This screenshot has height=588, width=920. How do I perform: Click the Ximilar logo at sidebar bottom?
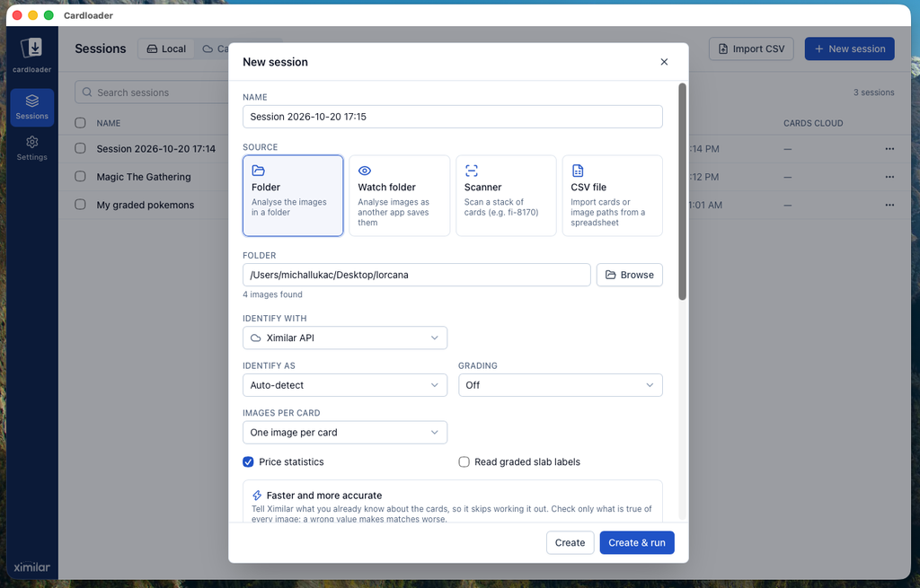coord(31,566)
